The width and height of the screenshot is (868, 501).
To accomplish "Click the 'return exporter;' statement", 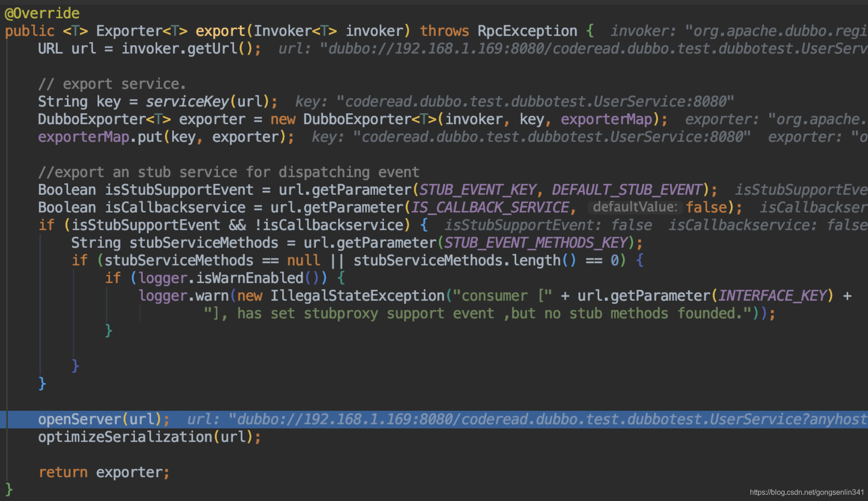I will [104, 472].
